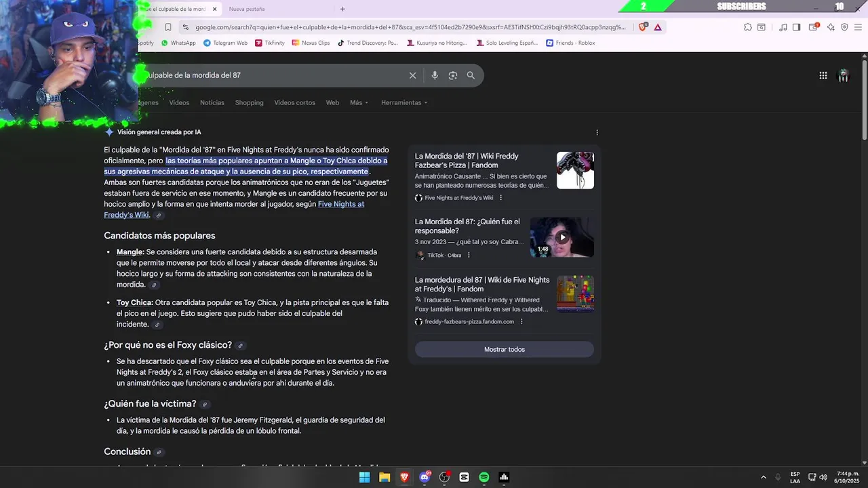Open the media control music note icon
This screenshot has height=488, width=868.
click(783, 27)
